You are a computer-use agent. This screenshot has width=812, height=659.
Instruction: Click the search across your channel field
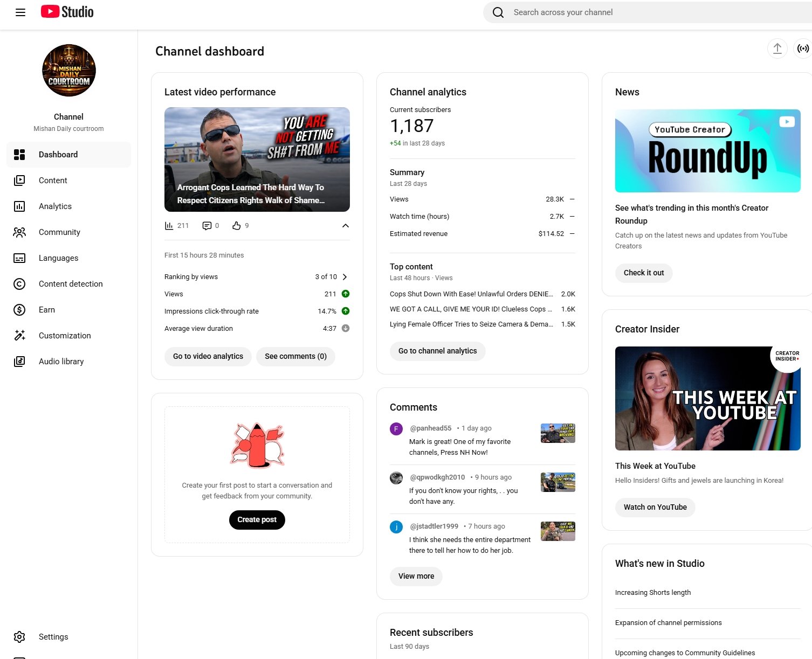point(647,12)
